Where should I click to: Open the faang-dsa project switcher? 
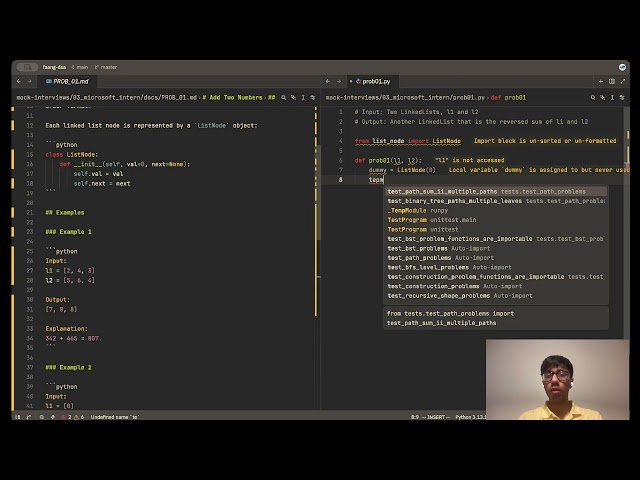click(x=54, y=67)
